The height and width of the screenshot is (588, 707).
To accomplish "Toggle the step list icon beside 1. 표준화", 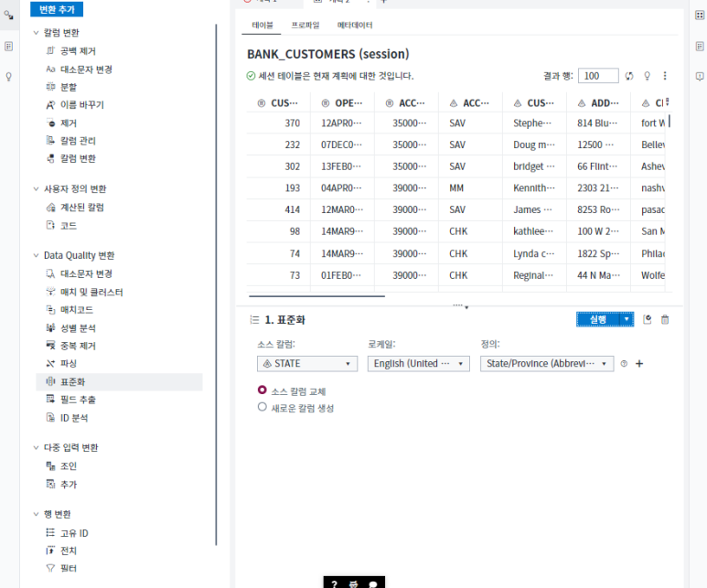I will 255,320.
